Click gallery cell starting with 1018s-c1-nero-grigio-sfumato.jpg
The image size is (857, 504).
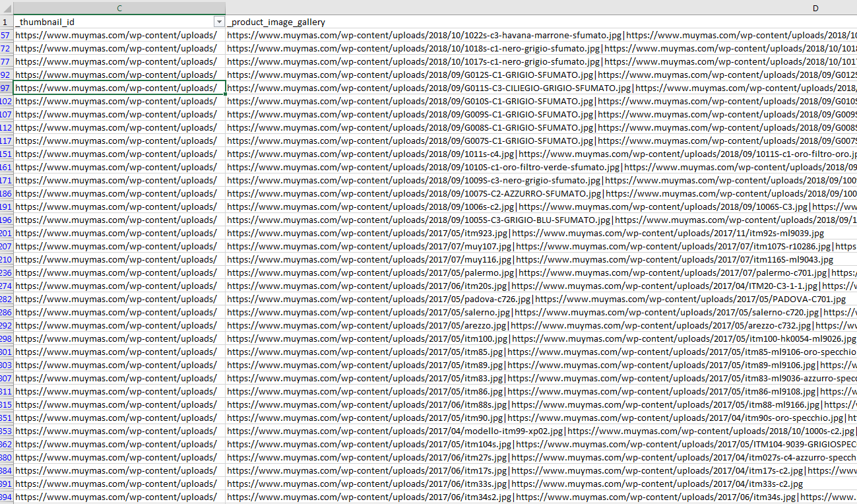click(541, 48)
